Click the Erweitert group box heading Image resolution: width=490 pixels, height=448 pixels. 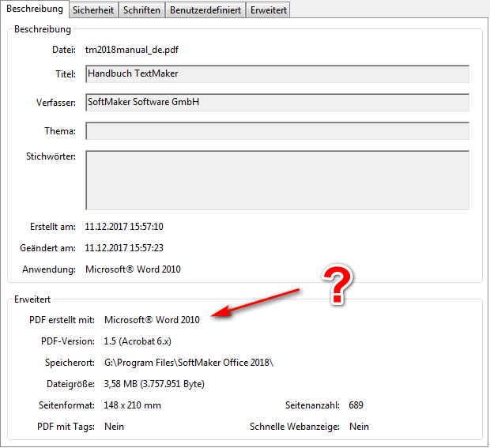click(32, 299)
